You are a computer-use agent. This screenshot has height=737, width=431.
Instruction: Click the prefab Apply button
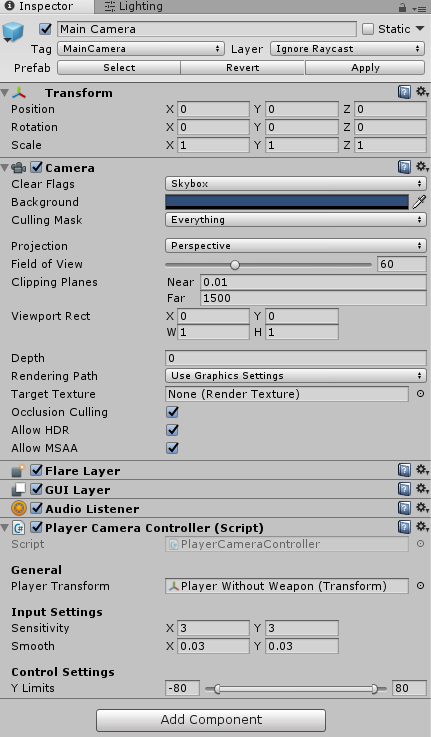(365, 68)
